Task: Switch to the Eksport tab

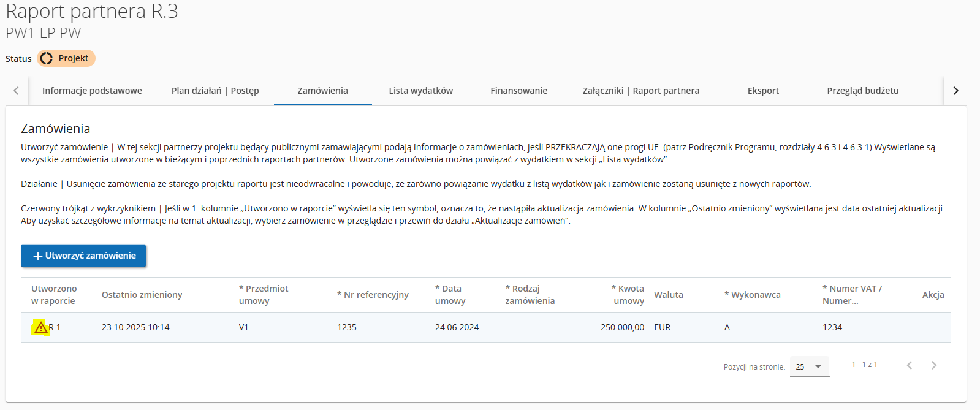Action: pos(763,91)
